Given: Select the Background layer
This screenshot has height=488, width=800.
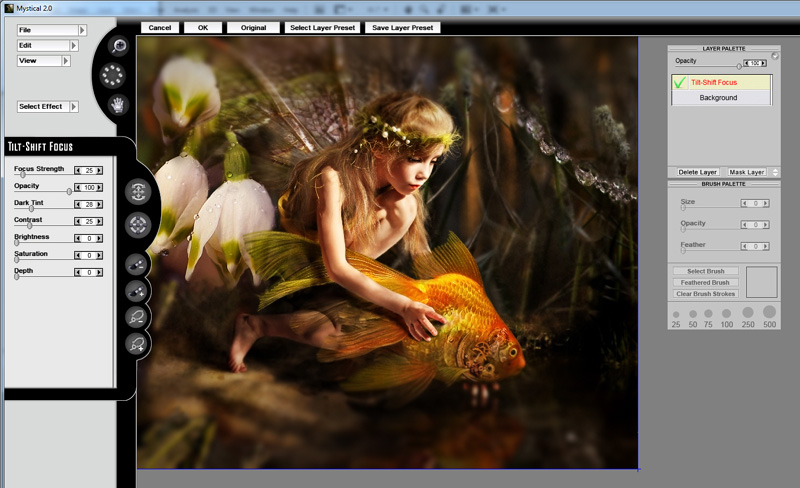Looking at the screenshot, I should click(718, 98).
